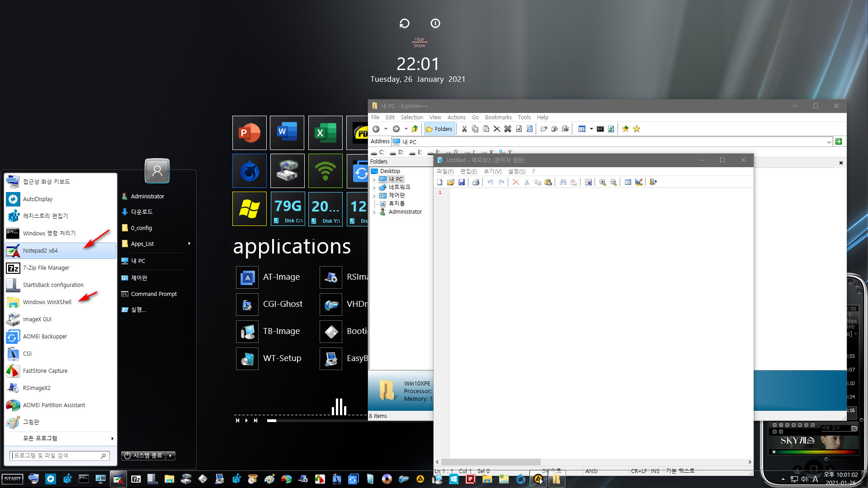The image size is (868, 488).
Task: Click the Cut scissors icon in Explorer++
Action: click(464, 129)
